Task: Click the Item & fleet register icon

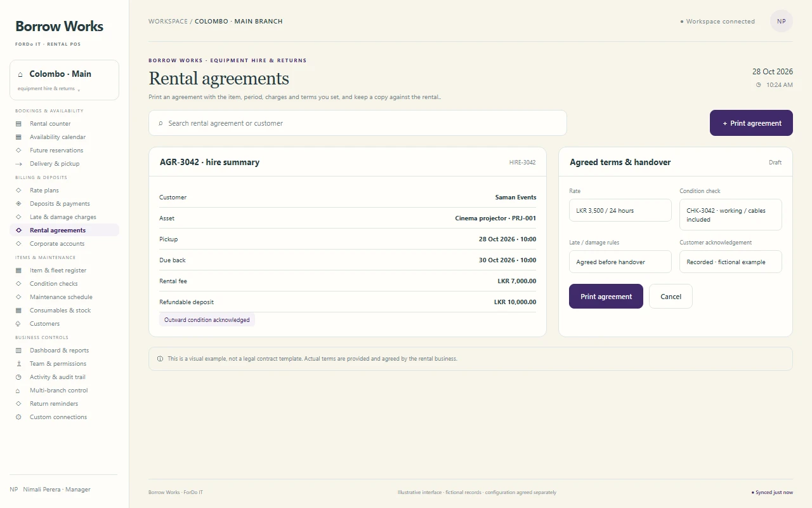Action: click(x=18, y=271)
